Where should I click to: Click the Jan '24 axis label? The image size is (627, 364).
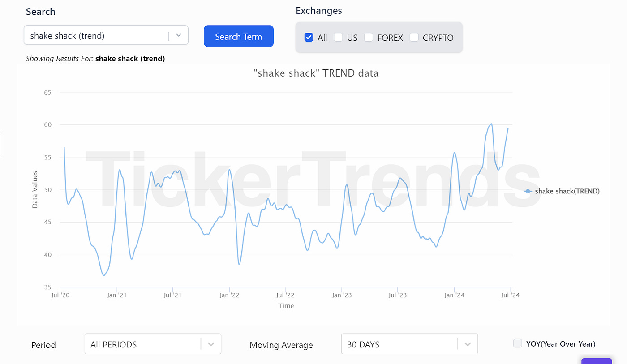click(x=455, y=295)
